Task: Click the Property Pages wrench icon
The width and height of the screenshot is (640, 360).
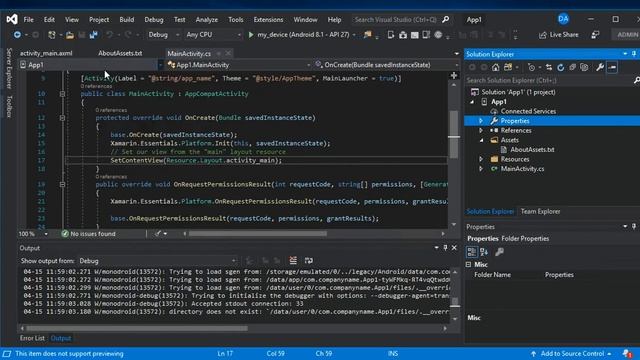Action: [x=499, y=252]
